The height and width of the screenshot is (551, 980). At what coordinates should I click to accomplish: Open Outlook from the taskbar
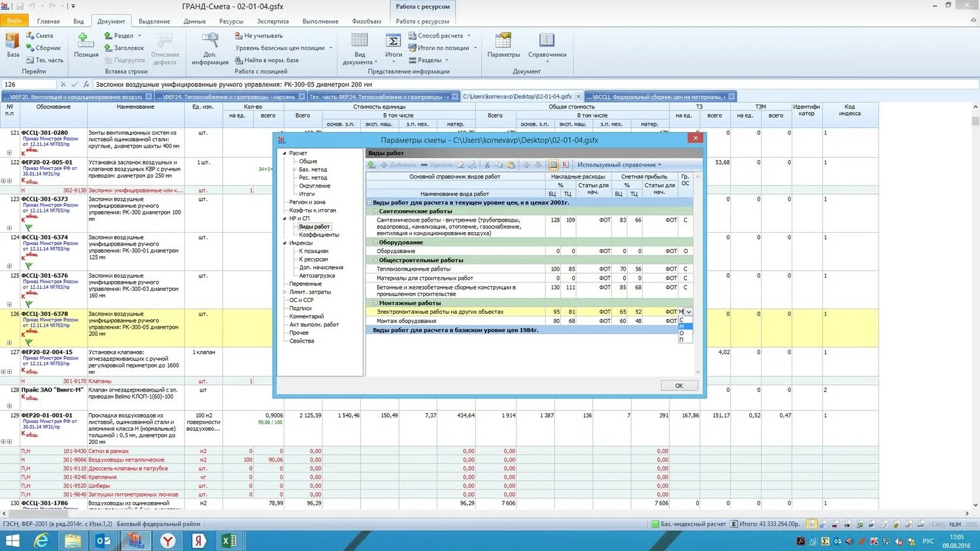[x=103, y=541]
